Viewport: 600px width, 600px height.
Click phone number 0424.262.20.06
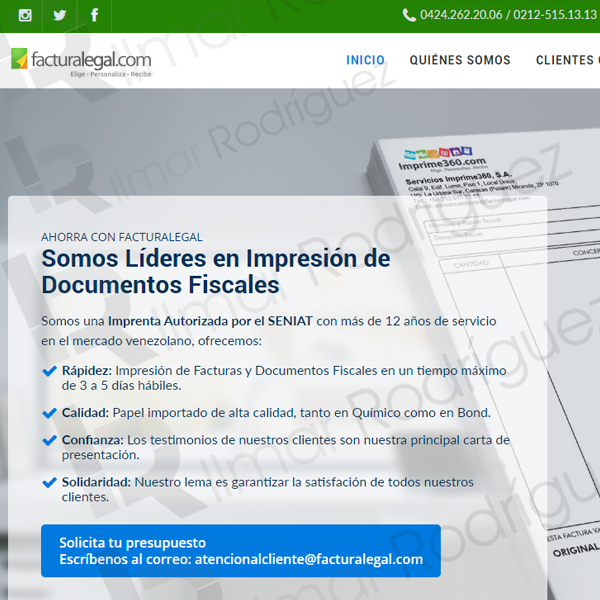461,15
